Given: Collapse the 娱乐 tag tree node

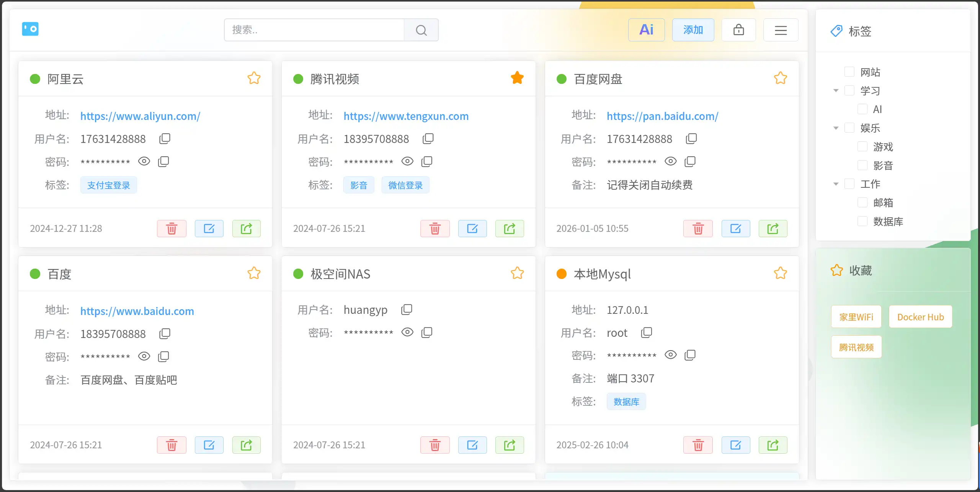Looking at the screenshot, I should [836, 128].
